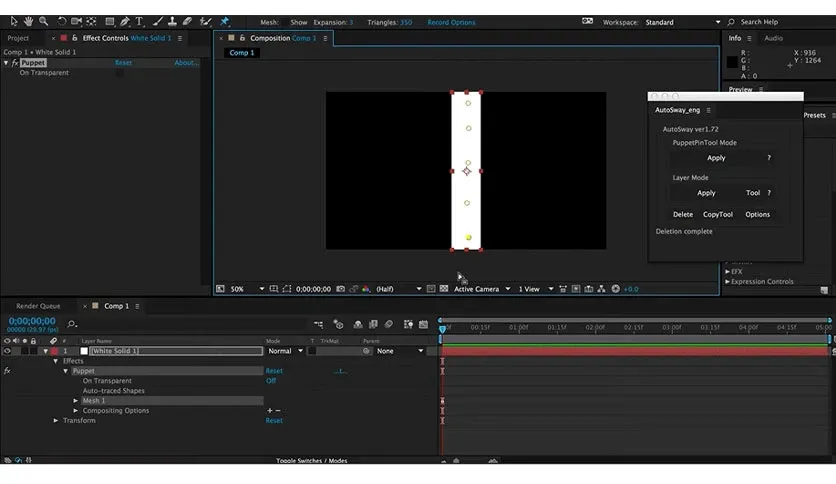Click Apply under Layer Mode

click(706, 193)
